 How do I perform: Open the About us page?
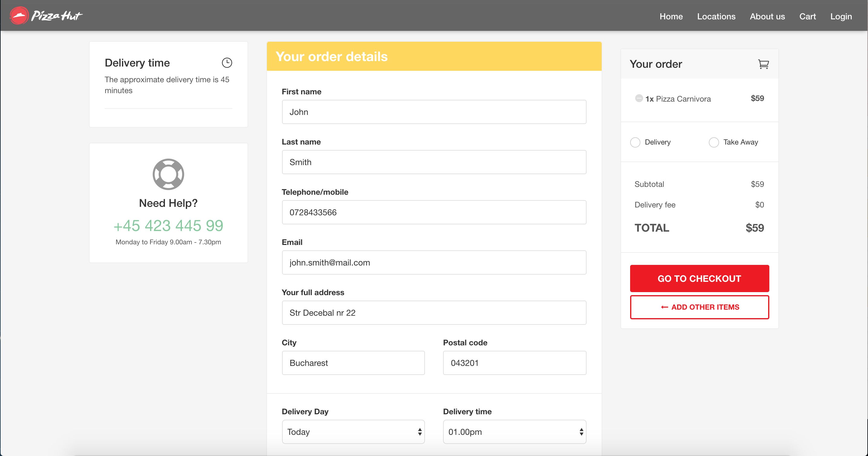point(767,16)
